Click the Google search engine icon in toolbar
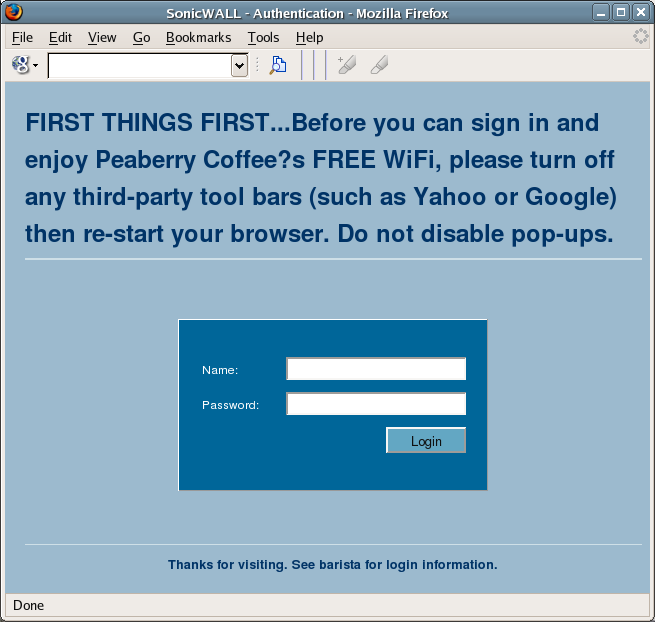Image resolution: width=655 pixels, height=622 pixels. 21,65
